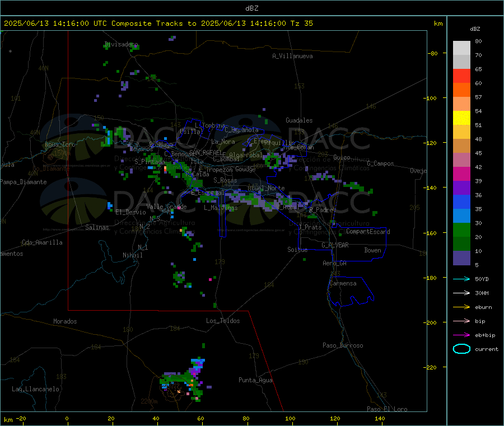This screenshot has height=426, width=504.
Task: Click the -80 km vertical axis tick
Action: point(433,53)
